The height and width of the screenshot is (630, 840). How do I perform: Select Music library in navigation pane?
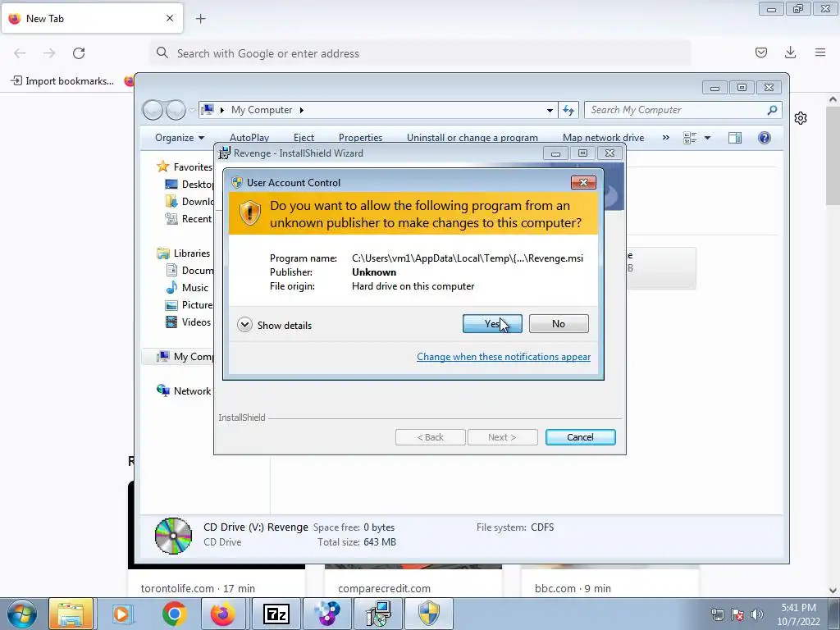tap(194, 288)
